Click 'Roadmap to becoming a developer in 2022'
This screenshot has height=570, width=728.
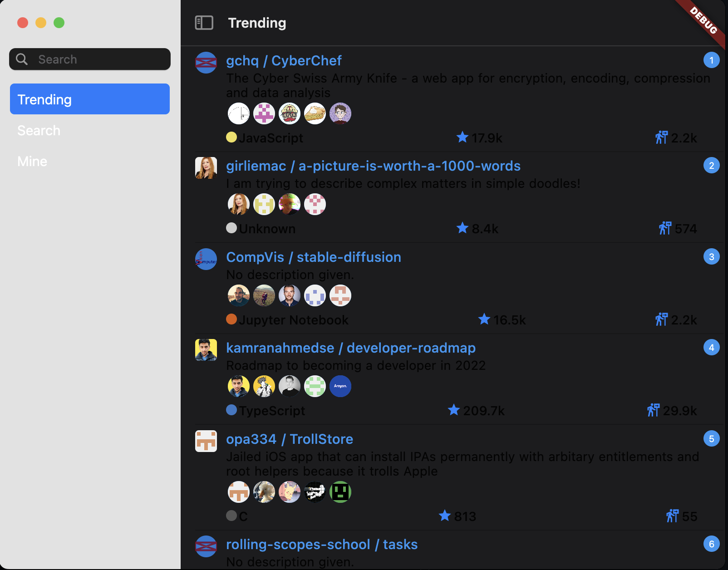[356, 365]
